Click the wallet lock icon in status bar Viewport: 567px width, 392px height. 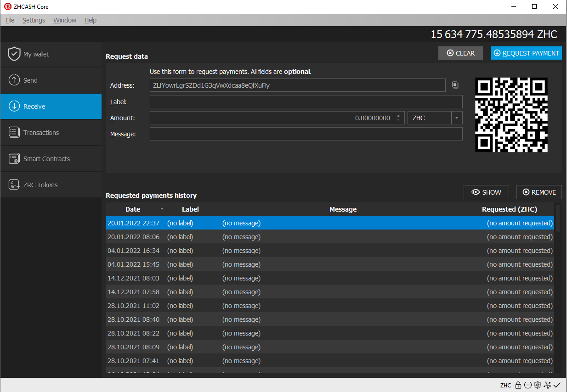(x=518, y=385)
